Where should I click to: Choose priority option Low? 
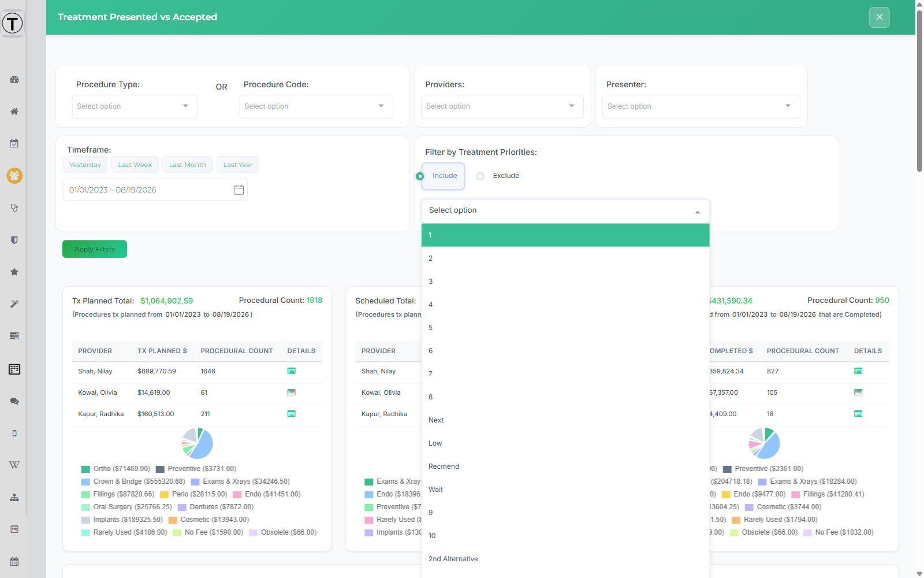pyautogui.click(x=565, y=443)
